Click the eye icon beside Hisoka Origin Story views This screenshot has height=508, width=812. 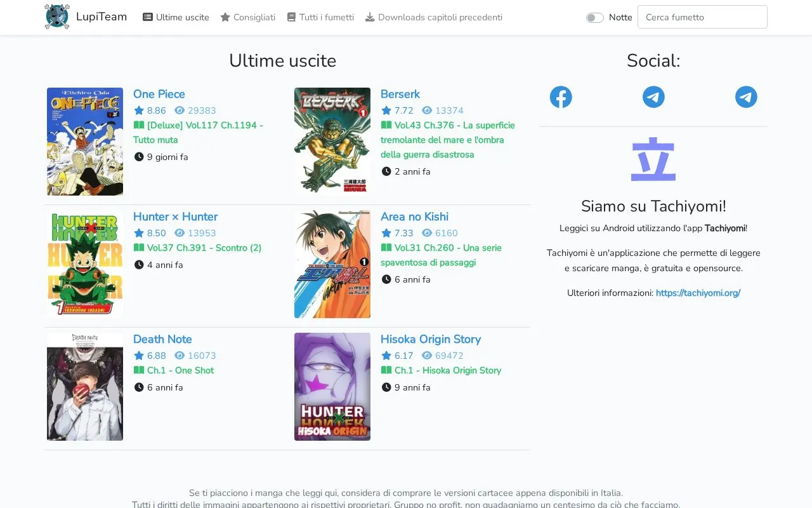[x=427, y=356]
